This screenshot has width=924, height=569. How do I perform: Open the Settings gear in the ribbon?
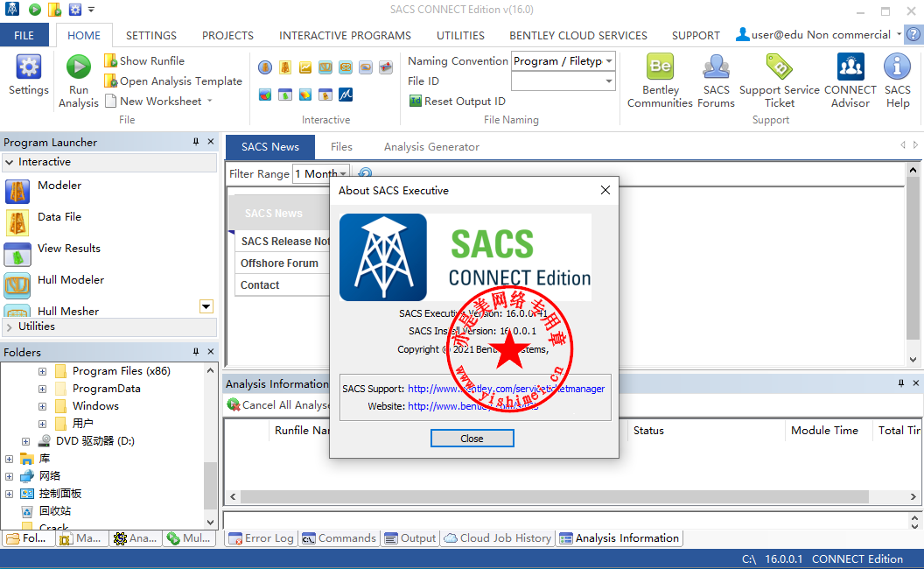(x=28, y=74)
